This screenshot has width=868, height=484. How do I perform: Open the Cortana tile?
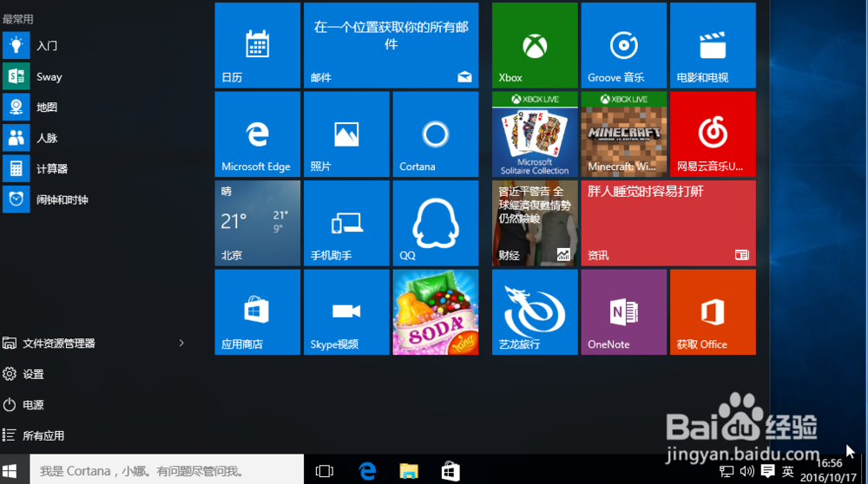(x=436, y=134)
